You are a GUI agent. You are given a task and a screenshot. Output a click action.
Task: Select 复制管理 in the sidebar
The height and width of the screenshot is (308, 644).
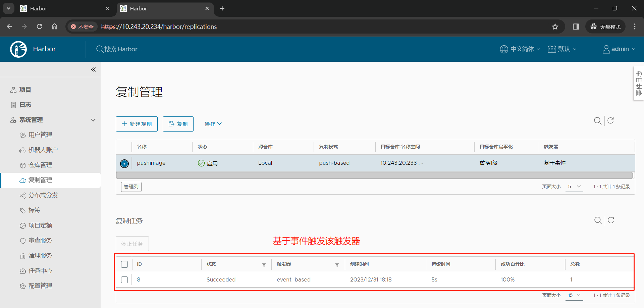click(50, 180)
